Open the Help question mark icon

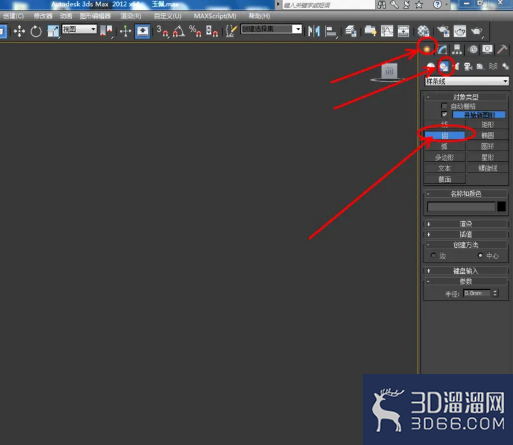point(438,5)
